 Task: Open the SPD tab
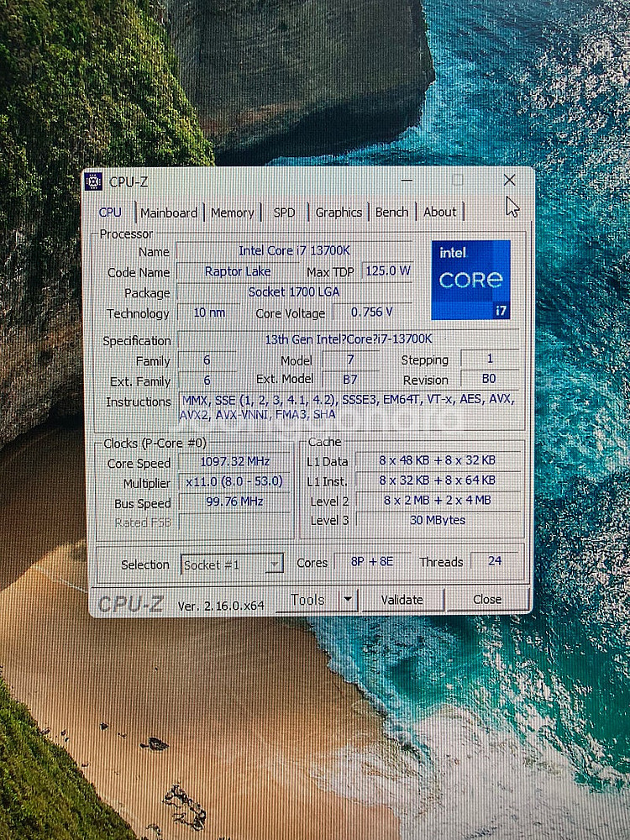click(x=284, y=213)
